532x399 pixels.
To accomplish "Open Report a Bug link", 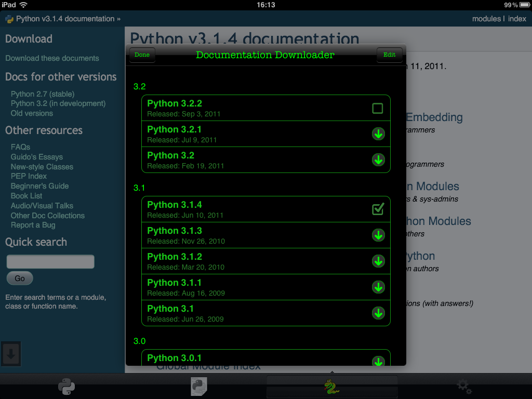I will pos(33,225).
